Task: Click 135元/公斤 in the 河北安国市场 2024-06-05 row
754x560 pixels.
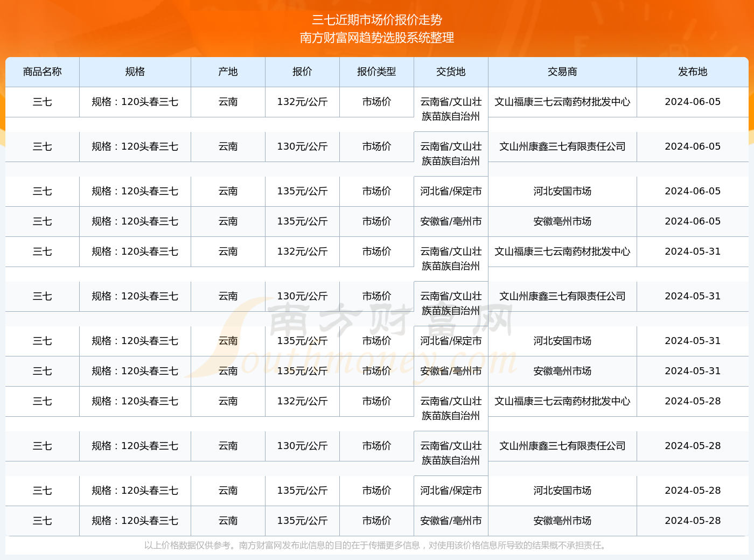Action: point(303,191)
